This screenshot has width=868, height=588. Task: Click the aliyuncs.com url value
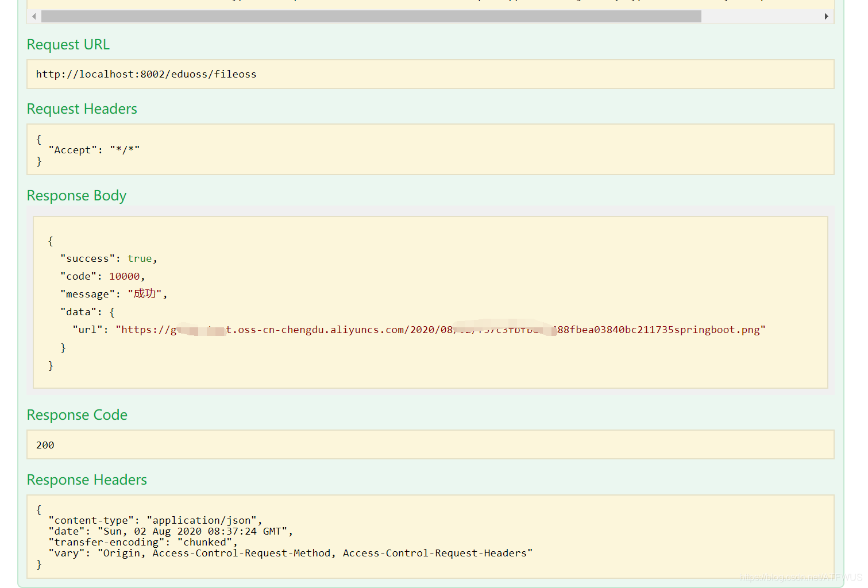[x=441, y=330]
